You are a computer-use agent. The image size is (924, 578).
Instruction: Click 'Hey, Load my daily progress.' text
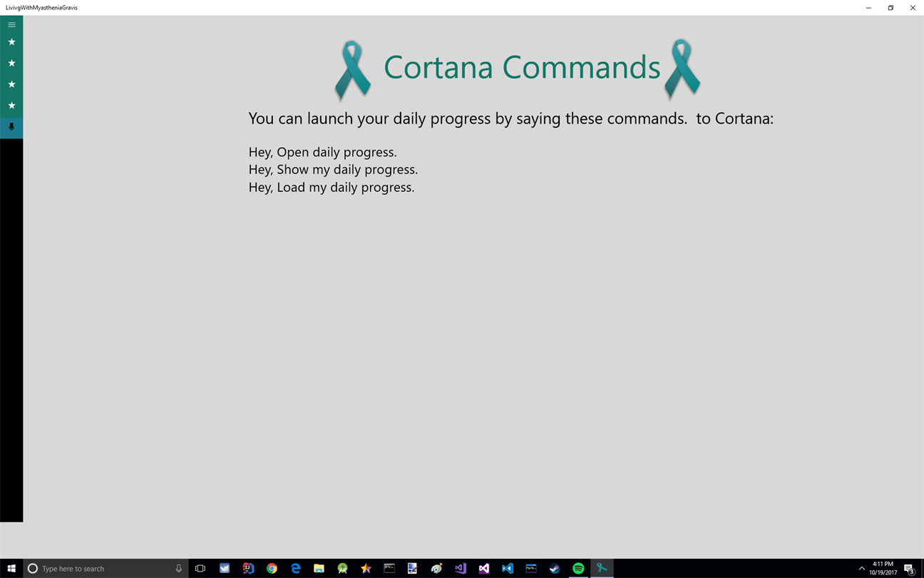click(332, 188)
